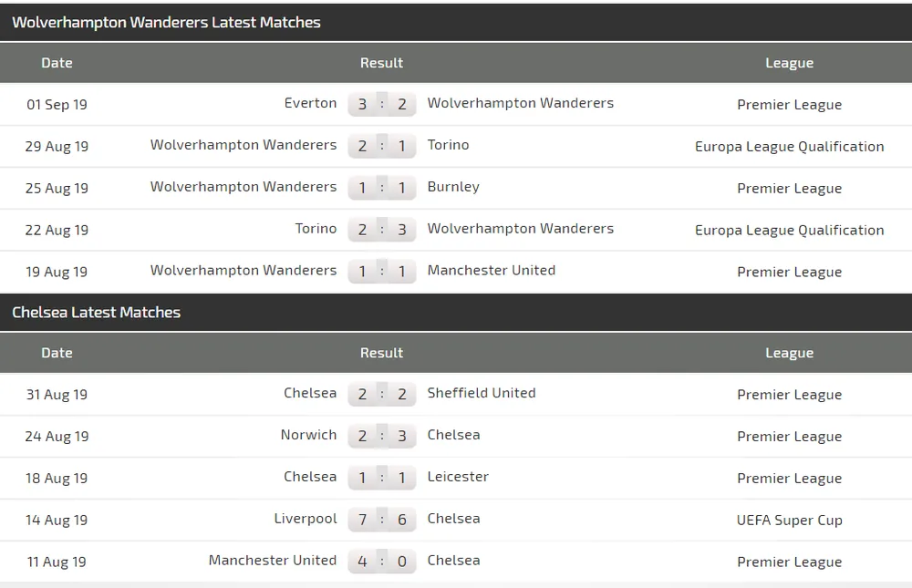
Task: Click the Liverpool team name
Action: point(306,519)
